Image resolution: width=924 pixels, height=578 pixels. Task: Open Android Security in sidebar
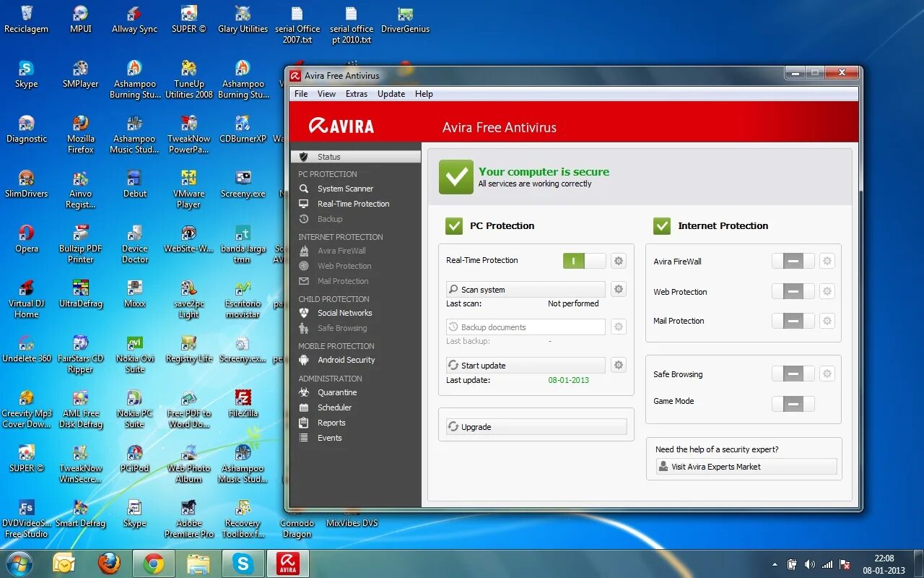[346, 360]
